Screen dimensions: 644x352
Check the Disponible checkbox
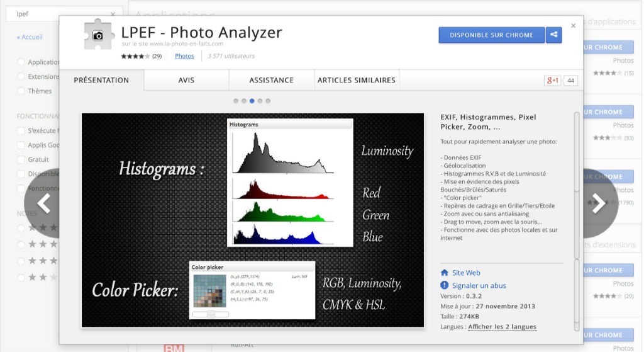click(x=21, y=174)
